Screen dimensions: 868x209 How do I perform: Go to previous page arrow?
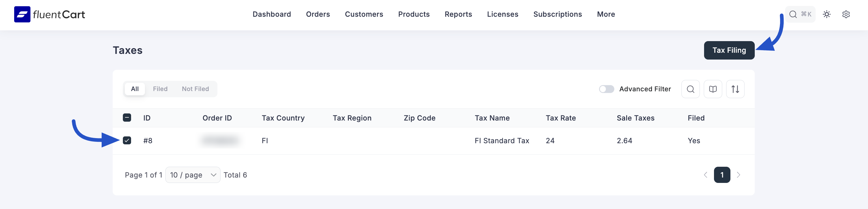[705, 175]
